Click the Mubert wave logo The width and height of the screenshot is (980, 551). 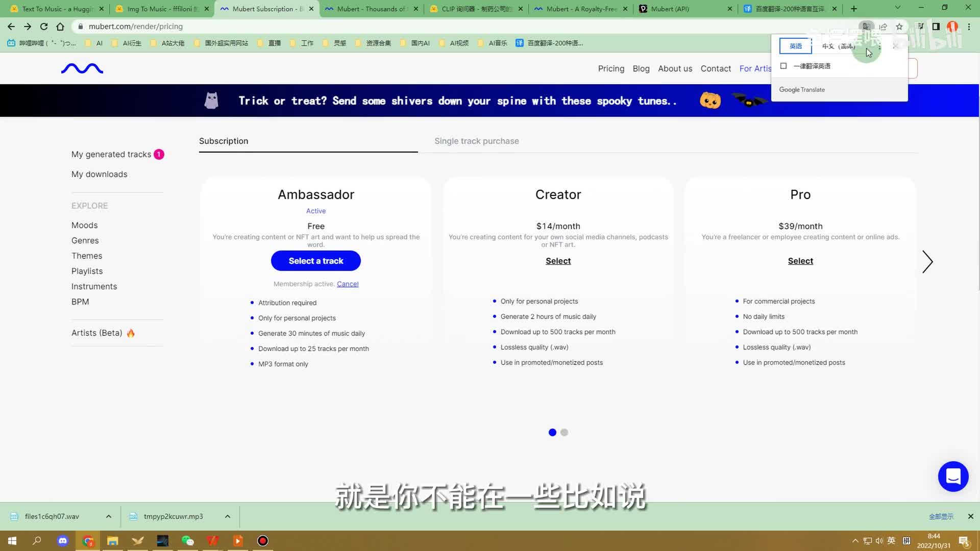tap(82, 68)
